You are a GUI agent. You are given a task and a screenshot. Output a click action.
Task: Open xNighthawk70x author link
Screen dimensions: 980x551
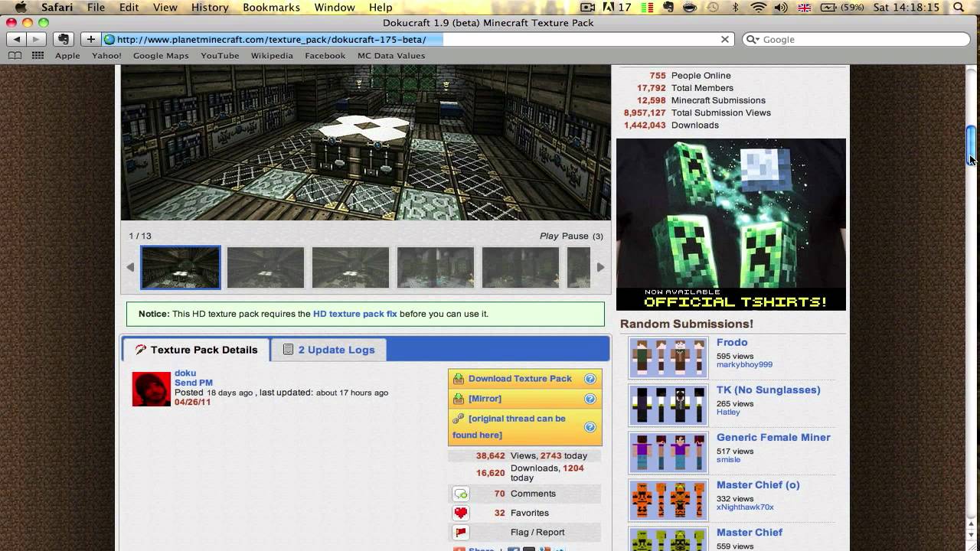coord(745,507)
